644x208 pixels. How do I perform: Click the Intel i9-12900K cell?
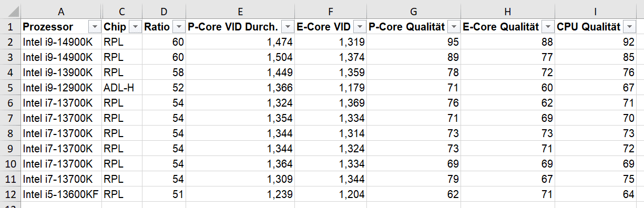(x=61, y=88)
